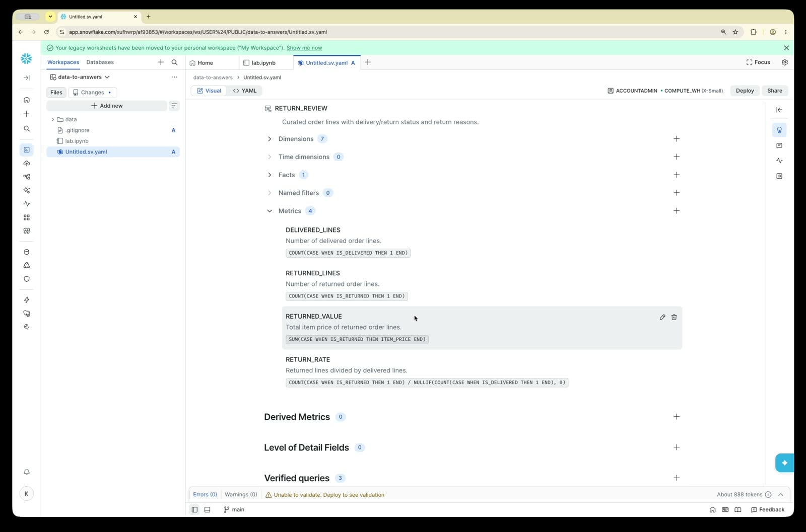
Task: Search workspace files with magnifier icon
Action: tap(174, 62)
